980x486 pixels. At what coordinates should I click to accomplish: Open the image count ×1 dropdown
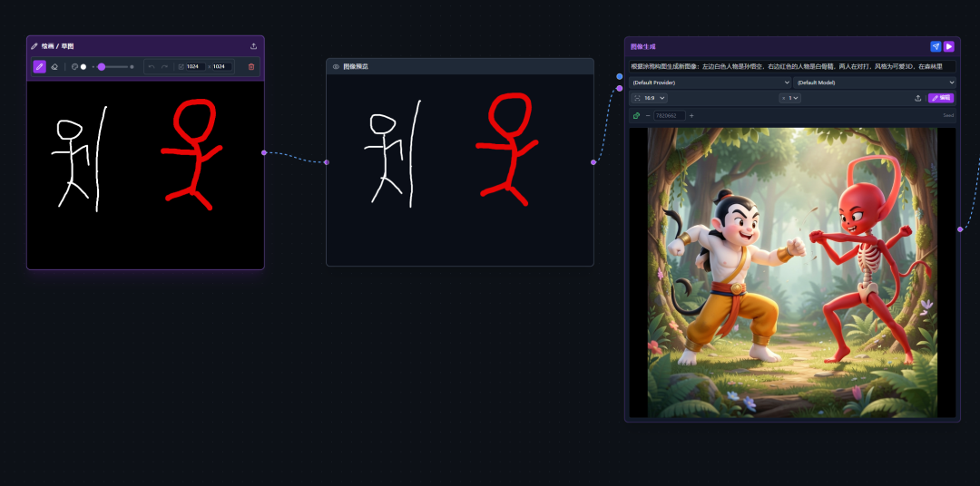click(790, 98)
